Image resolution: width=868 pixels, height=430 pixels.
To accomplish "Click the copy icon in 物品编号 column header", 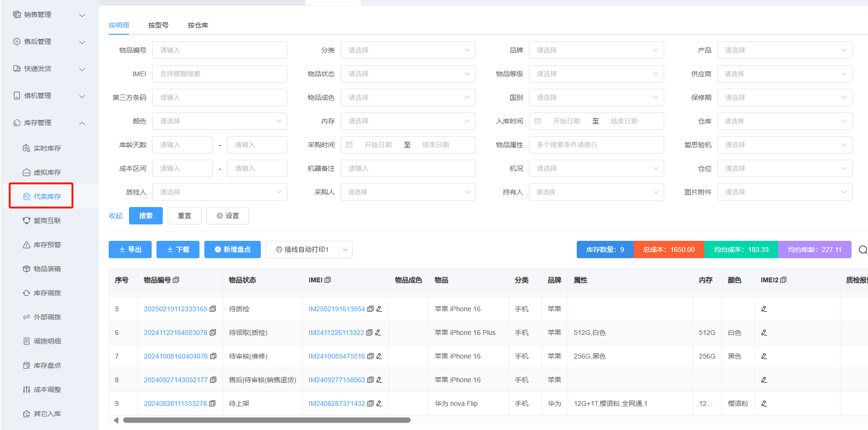I will (x=176, y=280).
